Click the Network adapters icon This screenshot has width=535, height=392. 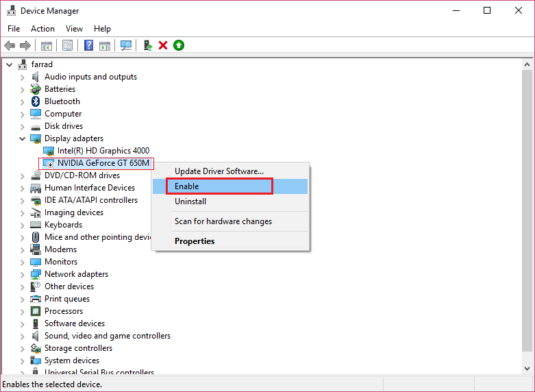36,274
